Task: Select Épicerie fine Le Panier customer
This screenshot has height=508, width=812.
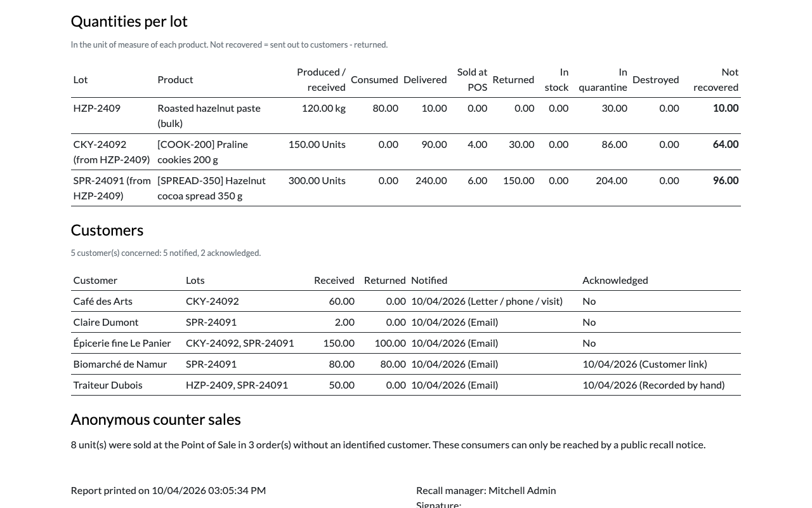Action: point(122,343)
